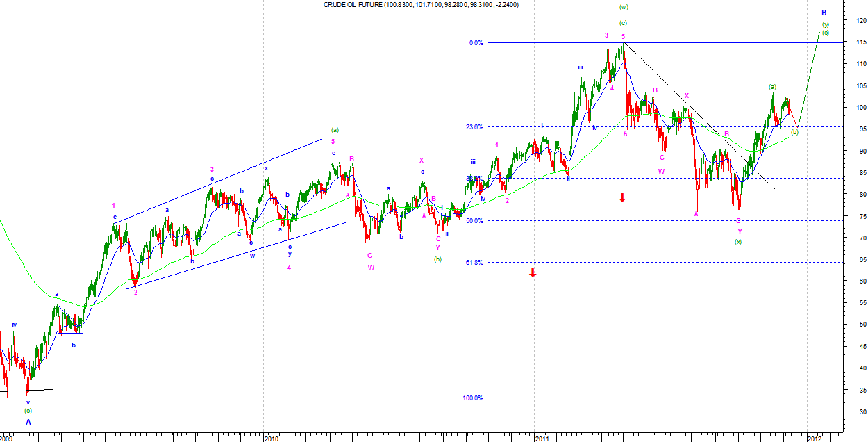Click the lower red down arrow beside the 61.8% label
Screen dimensions: 868x442
coord(533,272)
